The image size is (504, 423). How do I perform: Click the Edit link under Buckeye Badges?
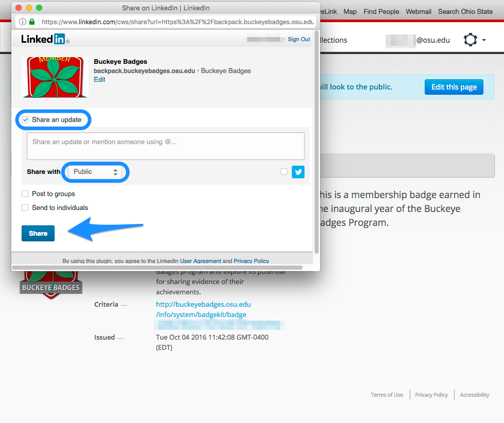pos(99,80)
